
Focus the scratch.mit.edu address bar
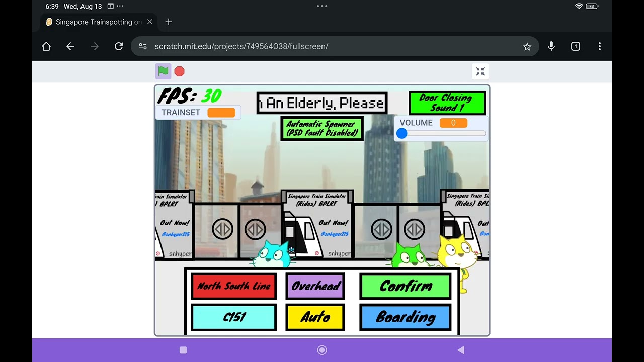(335, 46)
